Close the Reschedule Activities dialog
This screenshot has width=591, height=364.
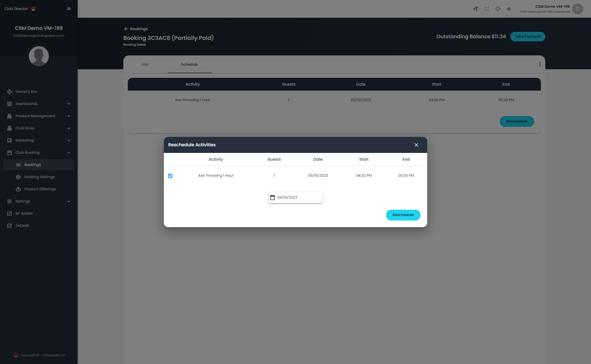pos(416,145)
